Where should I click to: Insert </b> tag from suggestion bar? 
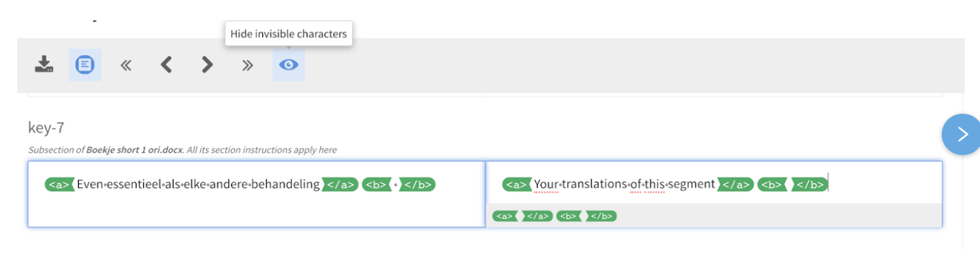(601, 216)
